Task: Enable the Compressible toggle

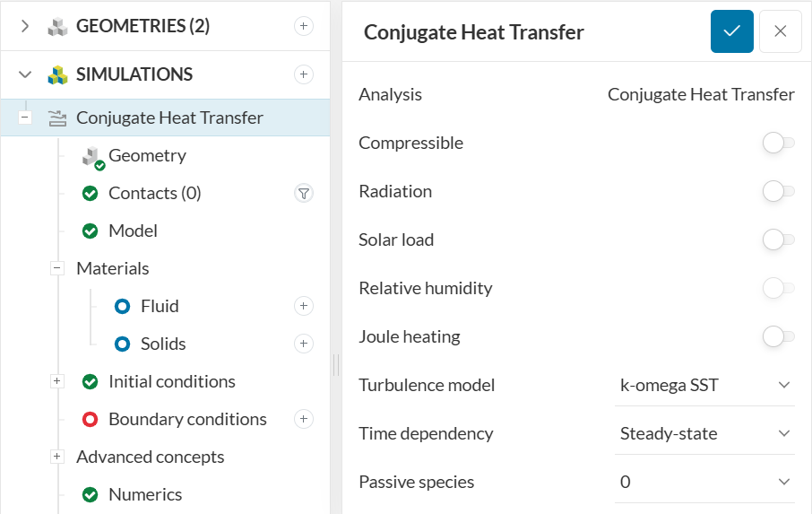Action: (x=778, y=143)
